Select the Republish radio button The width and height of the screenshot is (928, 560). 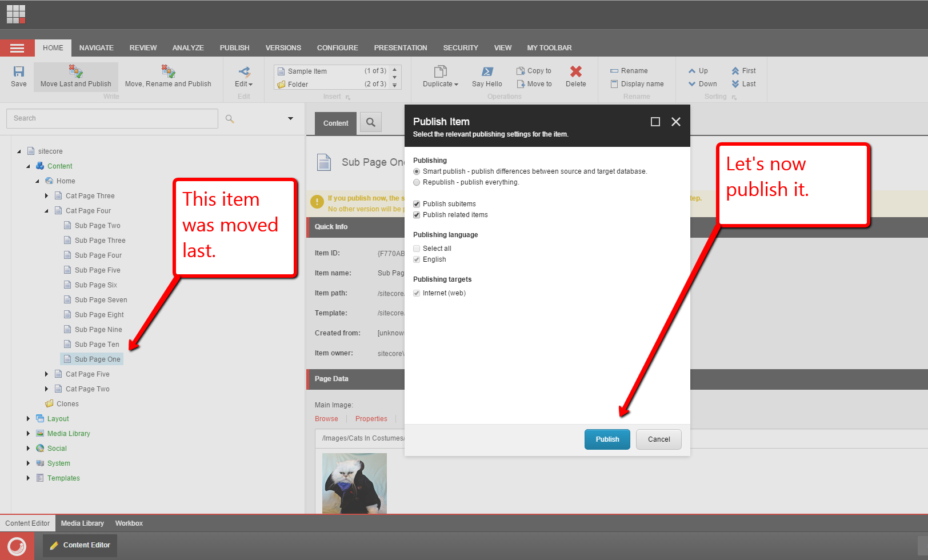pos(417,182)
